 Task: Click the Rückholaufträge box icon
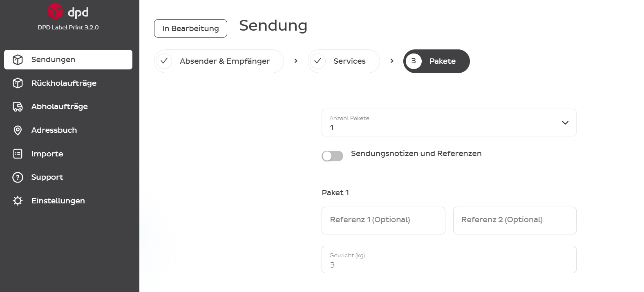[x=18, y=83]
